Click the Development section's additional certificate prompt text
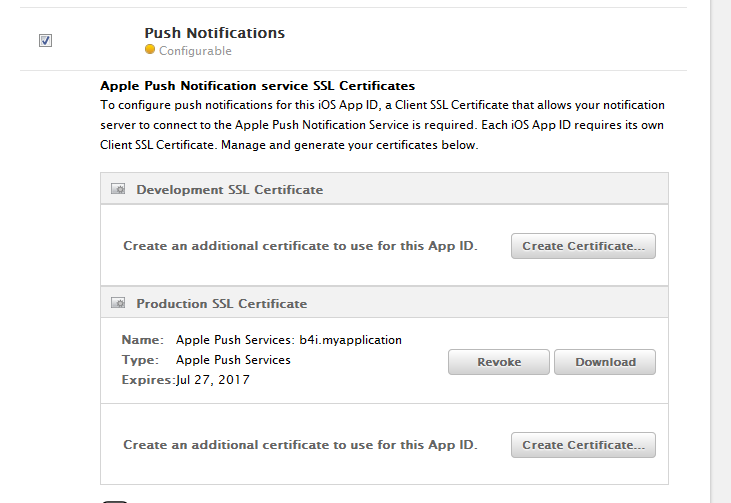 click(300, 246)
